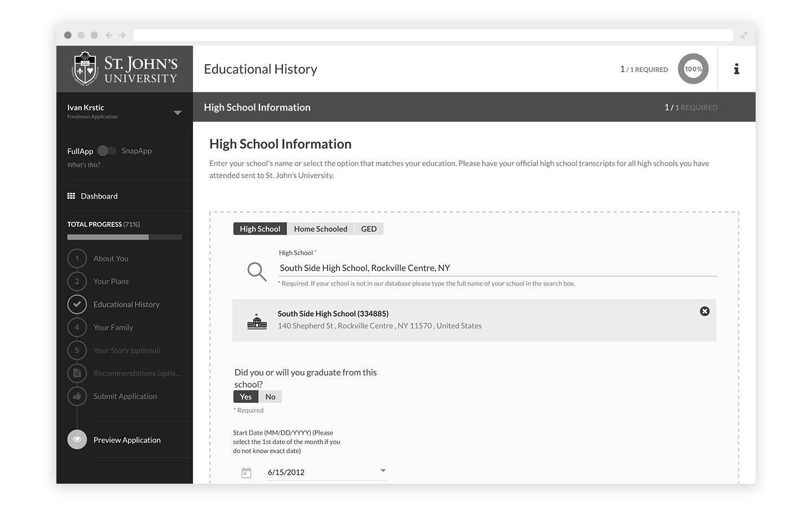
Task: Click the document icon for Recommendations
Action: tap(77, 373)
